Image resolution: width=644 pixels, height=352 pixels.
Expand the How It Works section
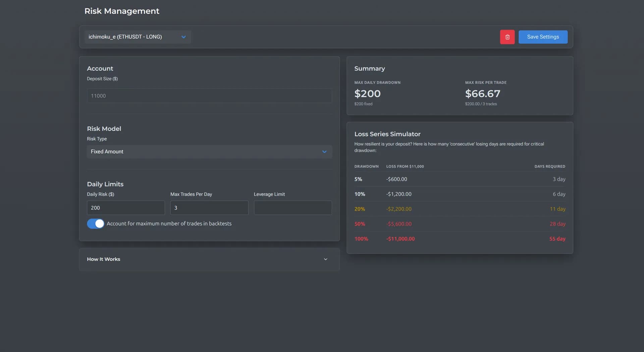coord(209,259)
